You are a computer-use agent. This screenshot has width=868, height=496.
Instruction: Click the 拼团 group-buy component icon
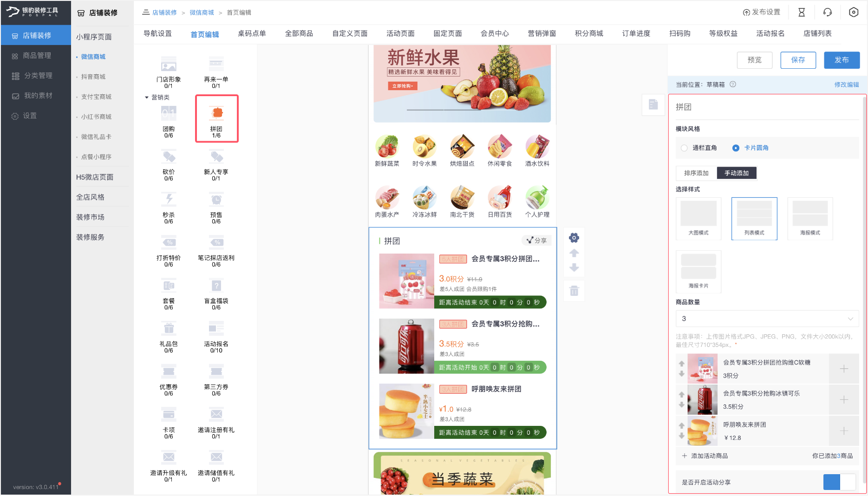pos(216,114)
